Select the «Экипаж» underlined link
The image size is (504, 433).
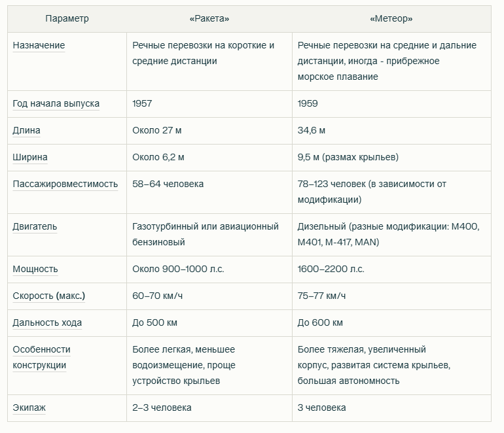pos(29,407)
